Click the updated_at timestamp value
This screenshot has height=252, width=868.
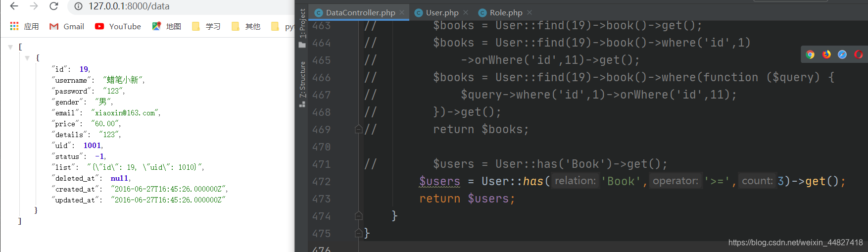pos(168,200)
